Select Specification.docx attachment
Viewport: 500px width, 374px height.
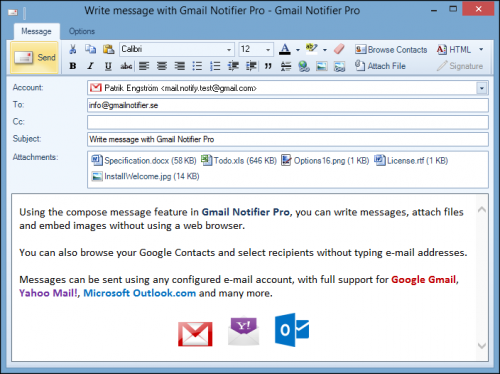tap(144, 161)
